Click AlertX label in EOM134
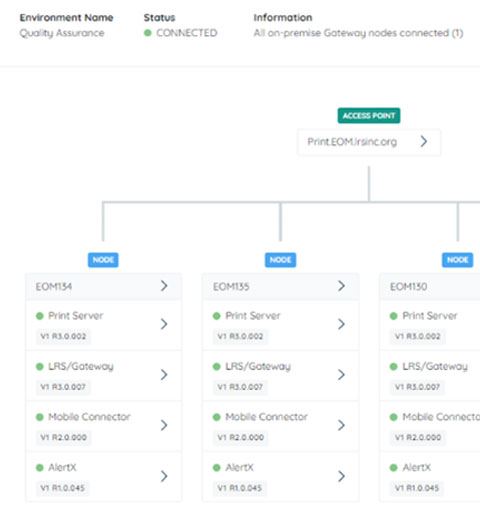Image resolution: width=480 pixels, height=527 pixels. point(62,468)
